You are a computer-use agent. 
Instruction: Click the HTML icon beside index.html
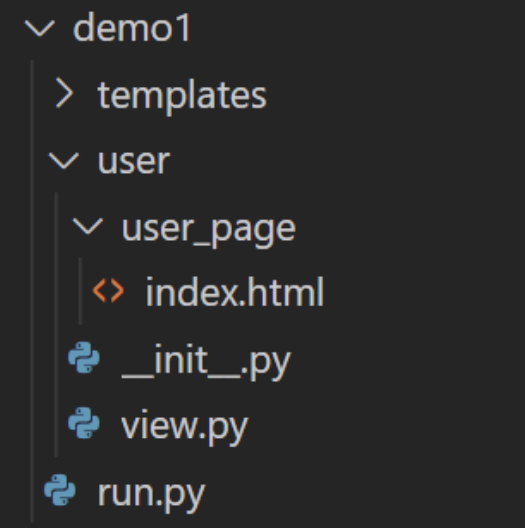coord(108,291)
